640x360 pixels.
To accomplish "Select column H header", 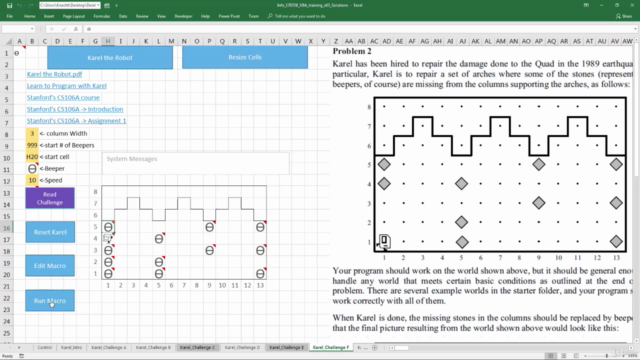I will pyautogui.click(x=108, y=41).
